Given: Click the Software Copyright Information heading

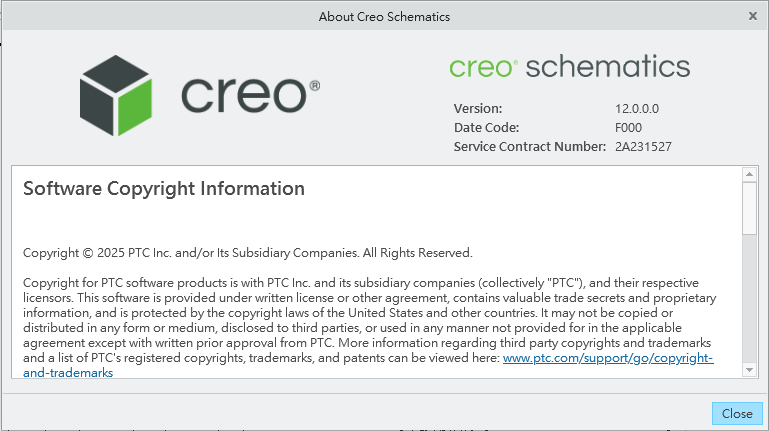Looking at the screenshot, I should [163, 188].
